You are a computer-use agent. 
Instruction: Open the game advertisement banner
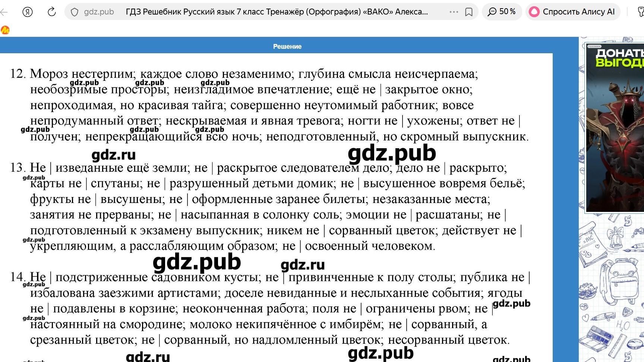[615, 128]
